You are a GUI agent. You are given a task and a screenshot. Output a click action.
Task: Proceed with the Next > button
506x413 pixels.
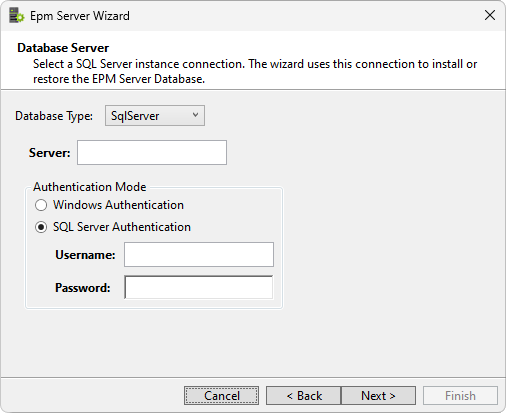point(378,396)
